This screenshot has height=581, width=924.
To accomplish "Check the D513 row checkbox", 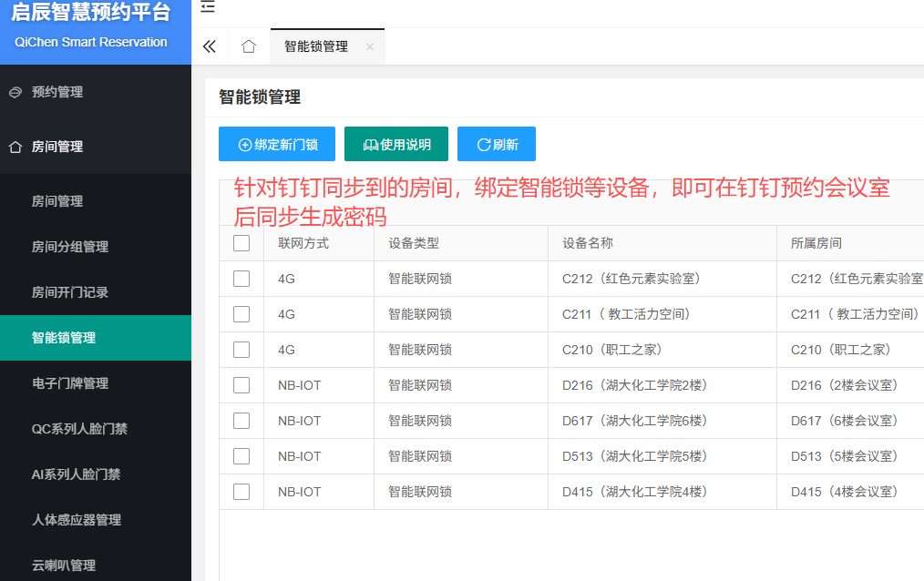I will coord(241,456).
